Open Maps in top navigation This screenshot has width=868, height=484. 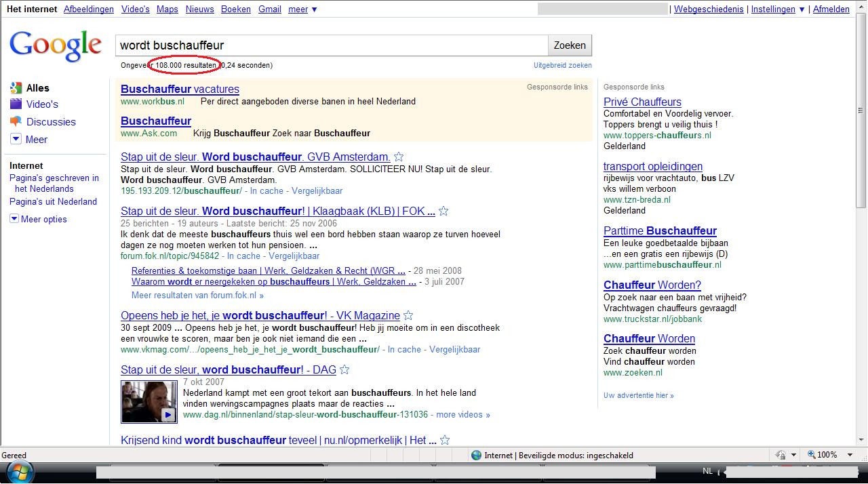pos(167,9)
